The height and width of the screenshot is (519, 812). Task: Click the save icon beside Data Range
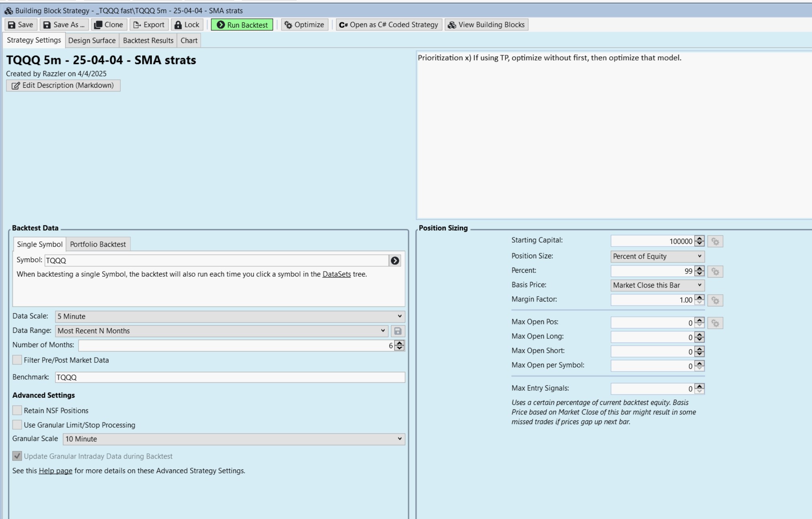click(x=398, y=331)
